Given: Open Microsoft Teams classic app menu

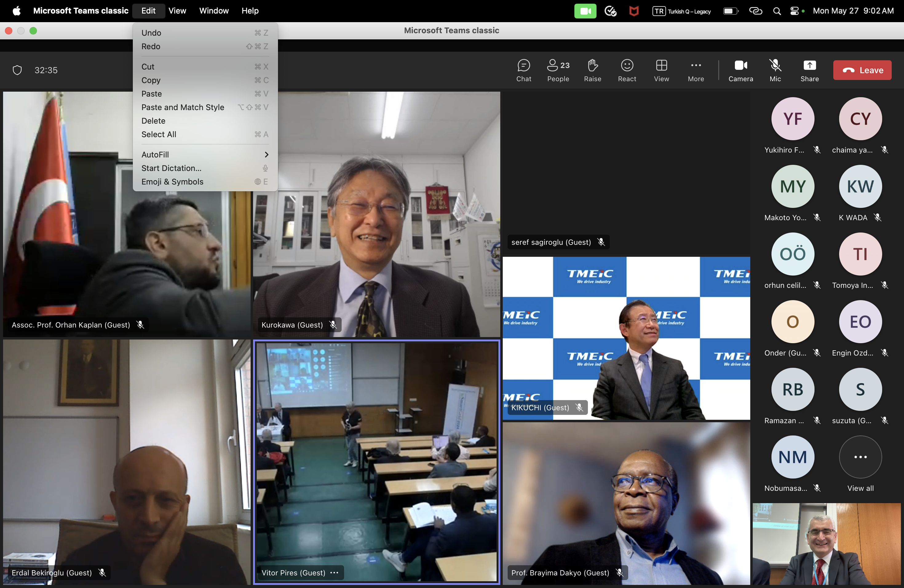Looking at the screenshot, I should 81,11.
